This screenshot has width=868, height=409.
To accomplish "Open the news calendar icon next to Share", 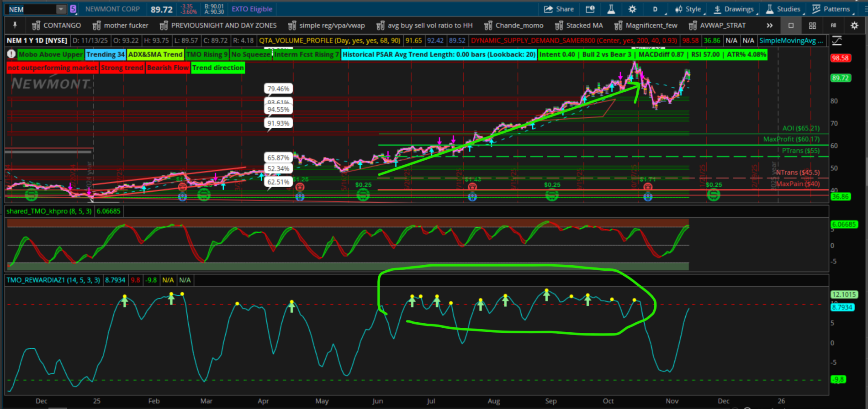I will click(590, 9).
